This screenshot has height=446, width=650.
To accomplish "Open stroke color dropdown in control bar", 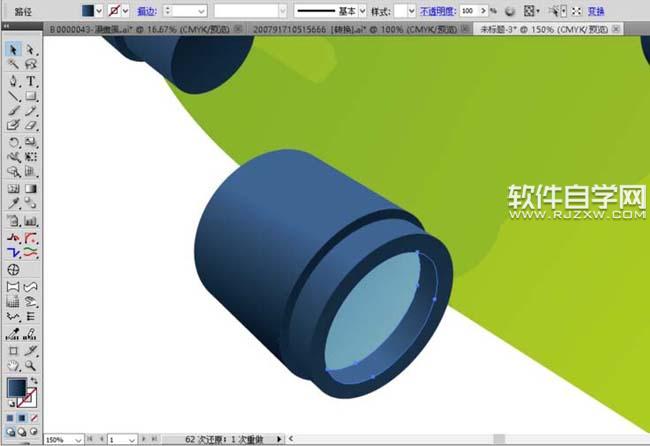I will (x=125, y=11).
